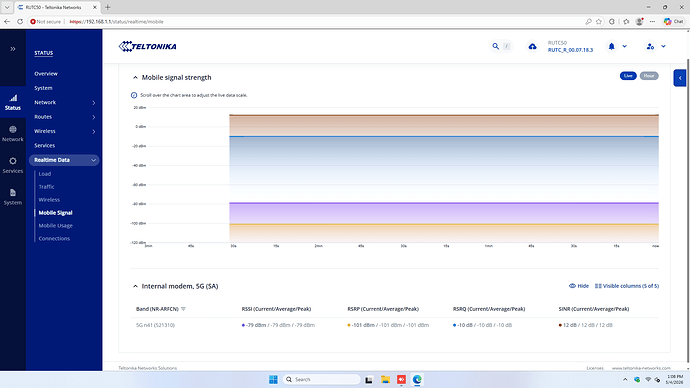Open the user menu dropdown chevron
The image size is (690, 388).
663,46
